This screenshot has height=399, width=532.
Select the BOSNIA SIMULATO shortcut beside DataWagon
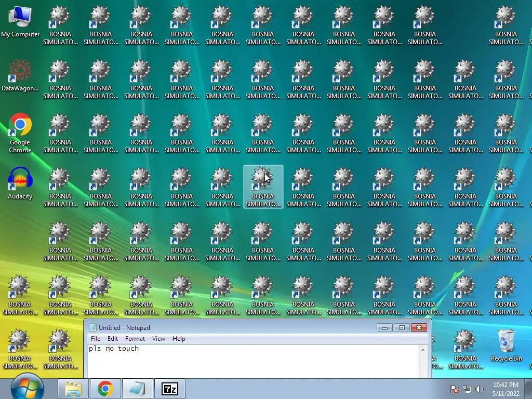pos(60,79)
